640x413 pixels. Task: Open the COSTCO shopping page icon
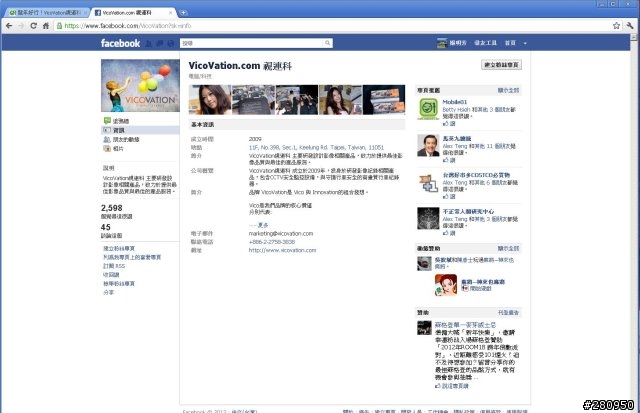point(428,182)
